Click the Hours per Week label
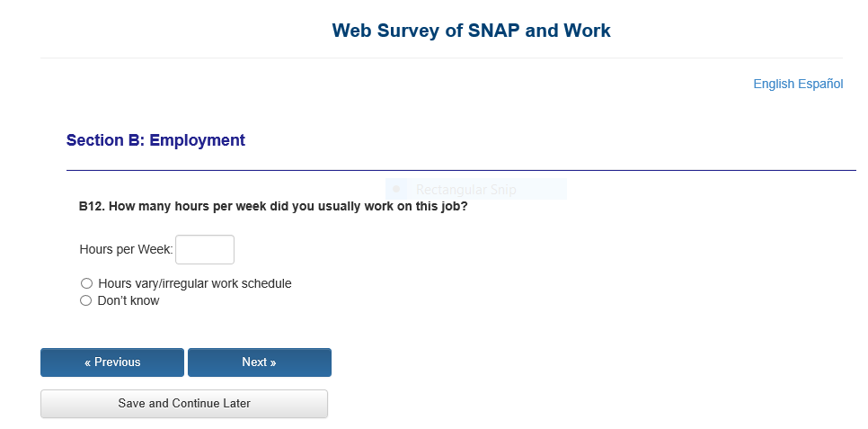 (126, 250)
